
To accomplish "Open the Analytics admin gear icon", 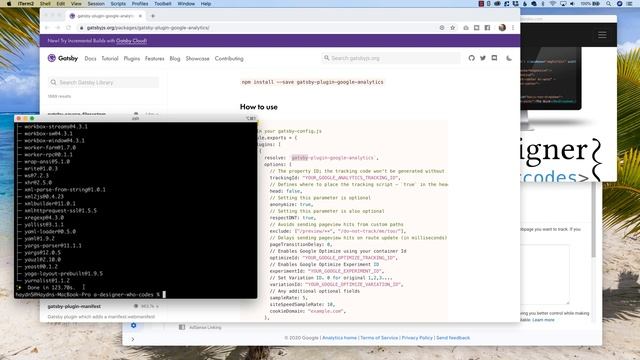I will 133,325.
